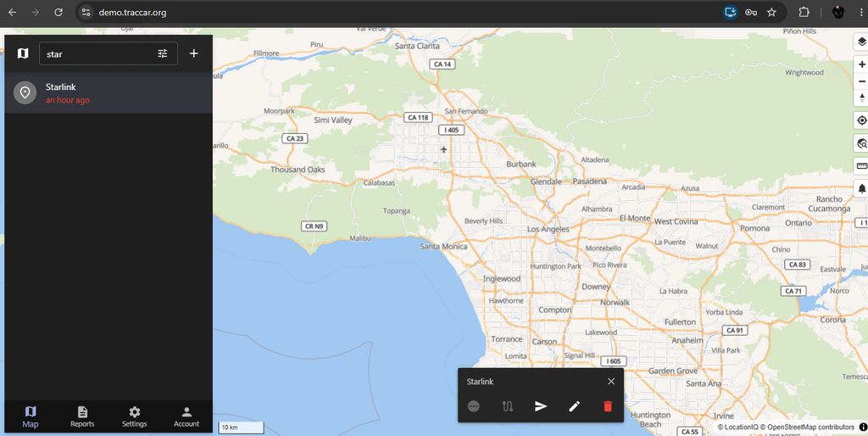
Task: Open the device filter options icon
Action: pyautogui.click(x=162, y=53)
